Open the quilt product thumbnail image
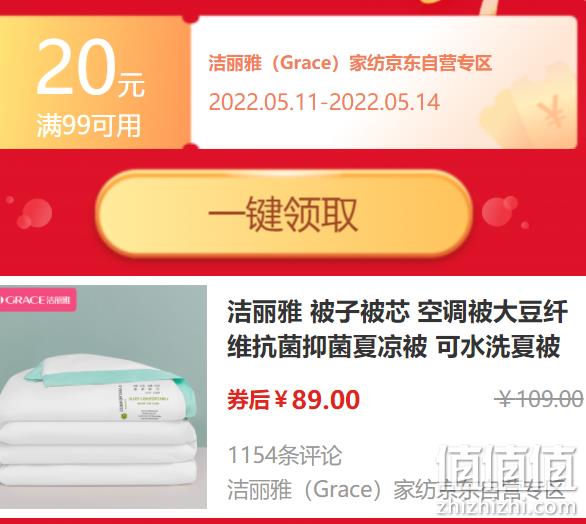 click(103, 397)
